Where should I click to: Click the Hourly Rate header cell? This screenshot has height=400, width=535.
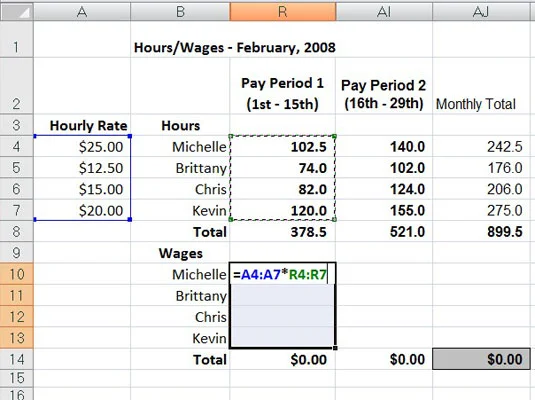point(82,125)
